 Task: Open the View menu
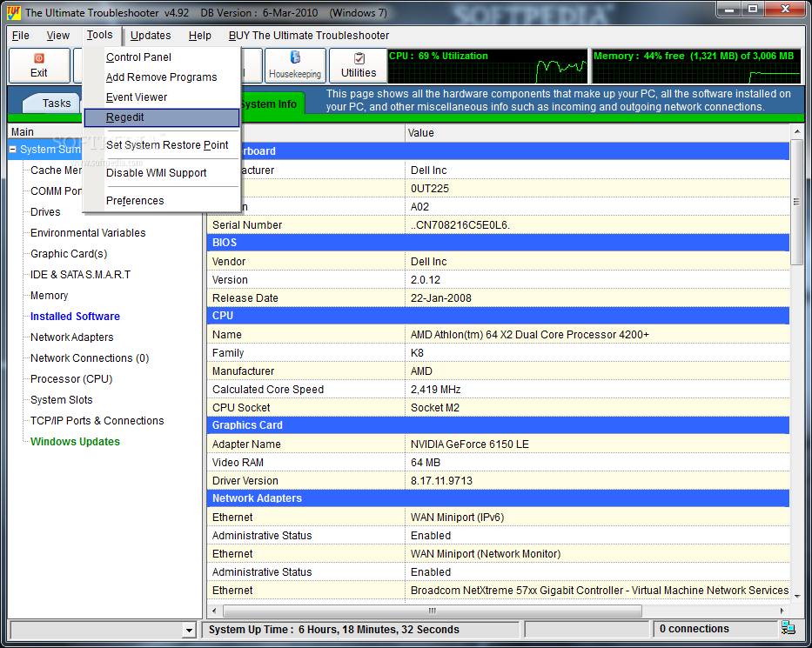pos(58,35)
